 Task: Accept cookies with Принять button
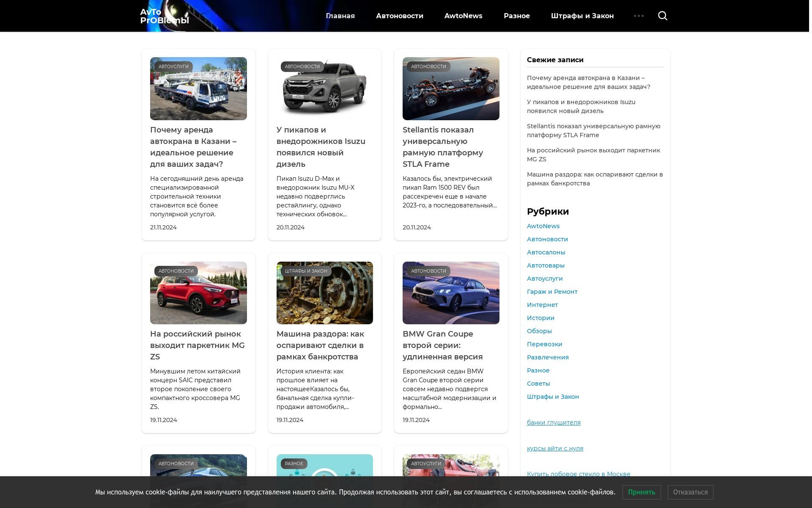click(x=641, y=492)
